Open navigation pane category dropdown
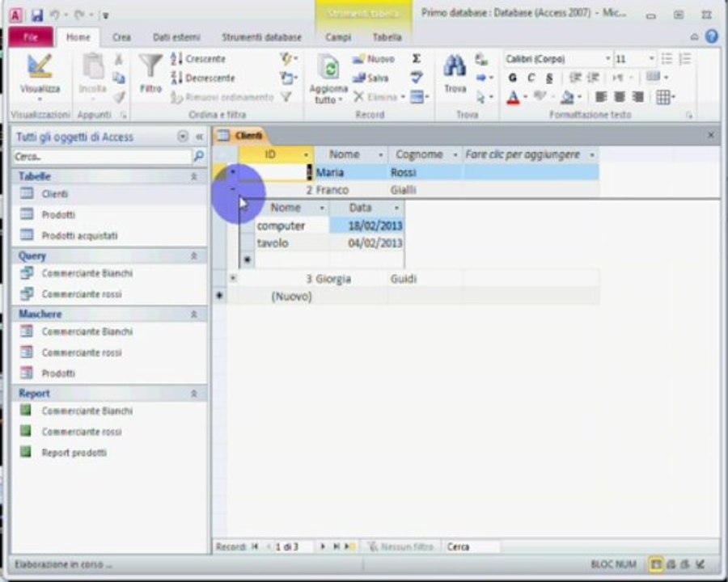The image size is (728, 582). (x=183, y=137)
